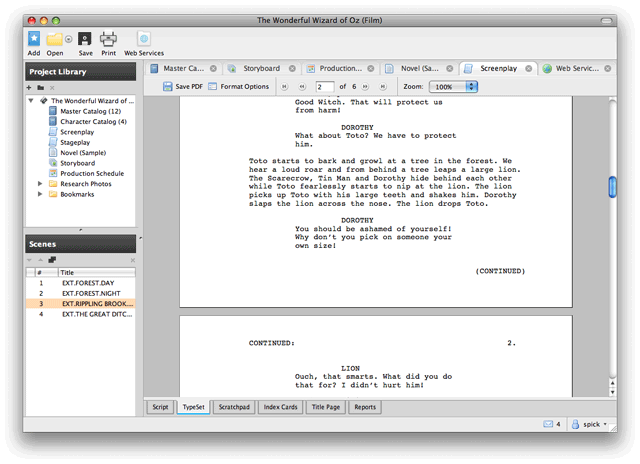Select Stageplay in the Project Library tree
Viewport: 640px width, 464px height.
click(x=75, y=142)
